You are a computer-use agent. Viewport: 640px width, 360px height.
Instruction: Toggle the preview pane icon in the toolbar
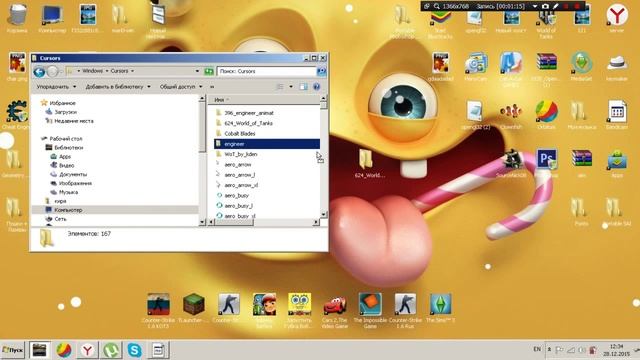point(303,87)
